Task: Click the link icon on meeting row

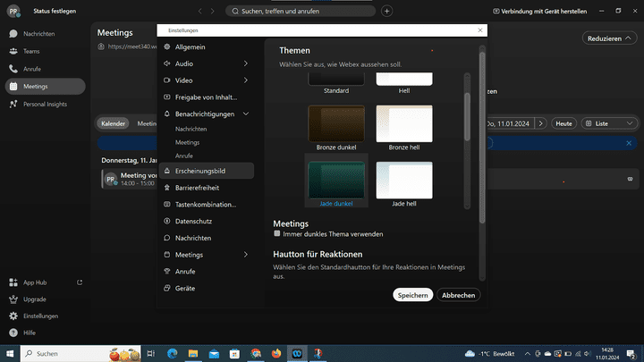Action: [630, 179]
